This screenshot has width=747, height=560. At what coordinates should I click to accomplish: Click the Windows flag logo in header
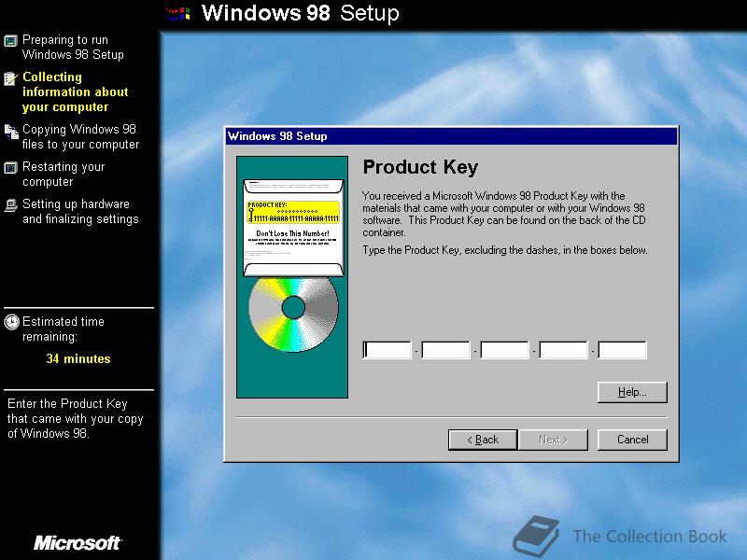pos(178,13)
